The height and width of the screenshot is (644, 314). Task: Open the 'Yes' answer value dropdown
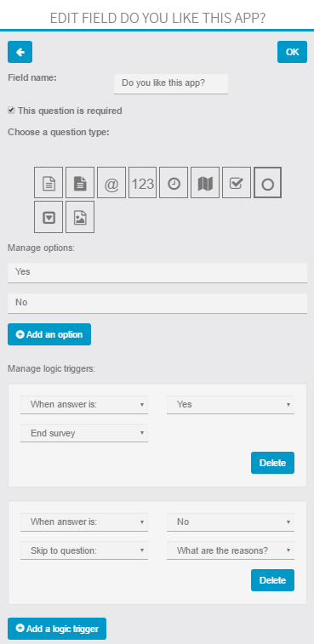[231, 405]
